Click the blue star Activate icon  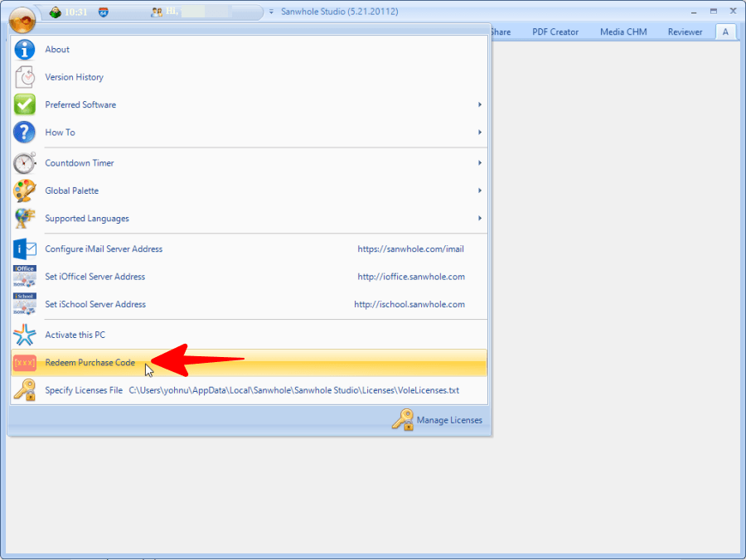[x=24, y=335]
